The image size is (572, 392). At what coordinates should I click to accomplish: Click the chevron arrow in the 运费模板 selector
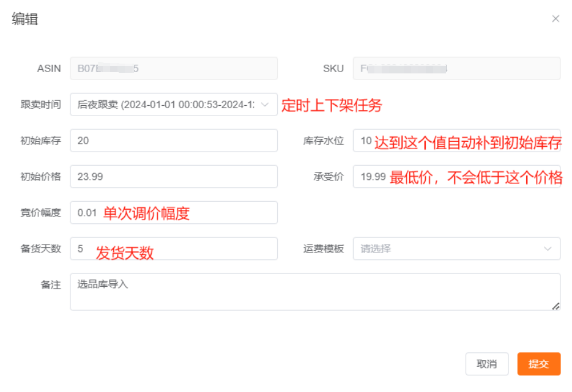pyautogui.click(x=548, y=249)
